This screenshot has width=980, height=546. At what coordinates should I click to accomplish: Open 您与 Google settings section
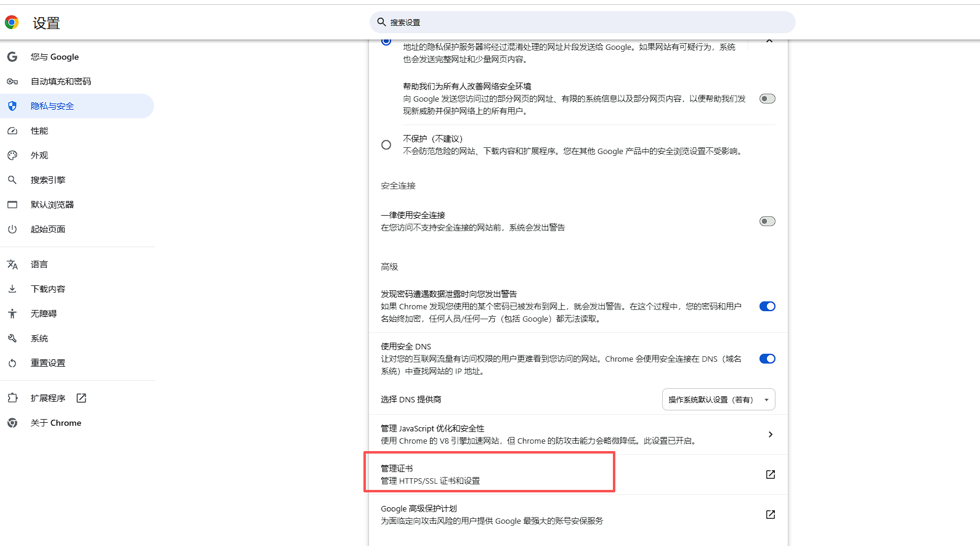77,57
